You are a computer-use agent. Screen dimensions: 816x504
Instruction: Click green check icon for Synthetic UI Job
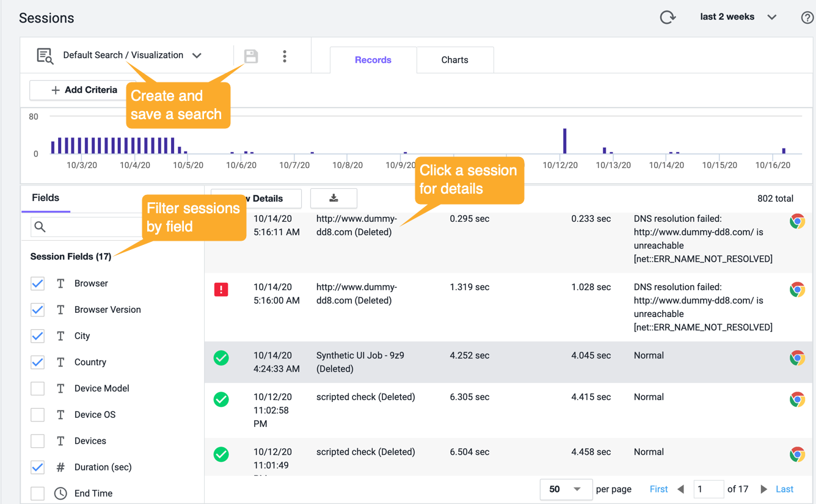[221, 358]
